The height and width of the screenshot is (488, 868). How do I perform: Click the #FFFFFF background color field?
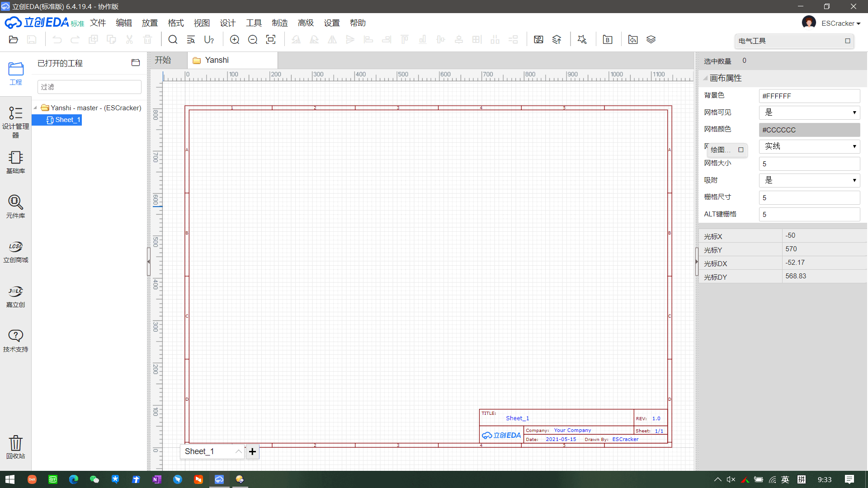tap(809, 96)
